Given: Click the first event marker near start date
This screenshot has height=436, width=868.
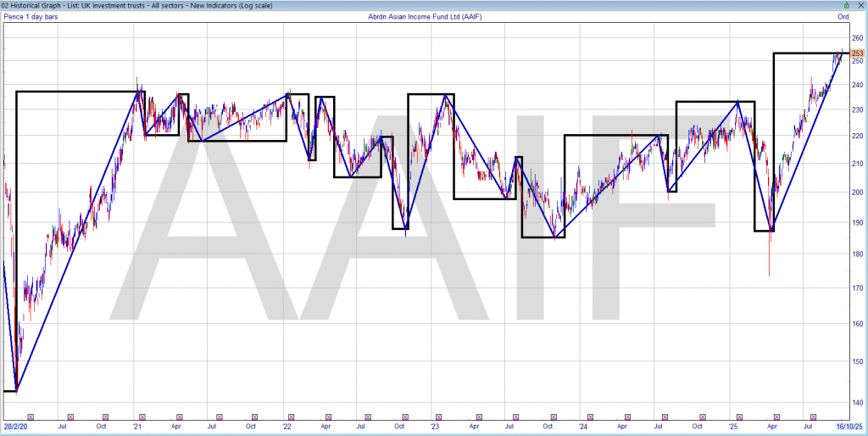Looking at the screenshot, I should 31,416.
